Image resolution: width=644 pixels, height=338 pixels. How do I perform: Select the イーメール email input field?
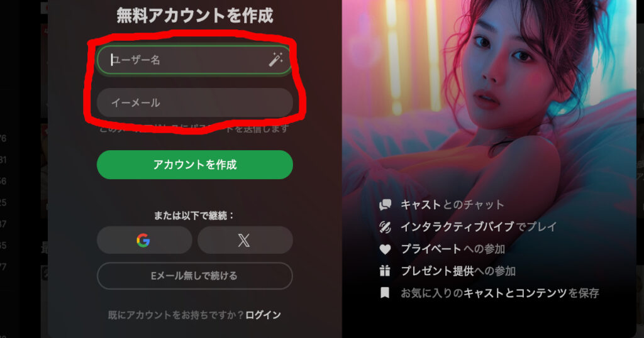(x=195, y=102)
